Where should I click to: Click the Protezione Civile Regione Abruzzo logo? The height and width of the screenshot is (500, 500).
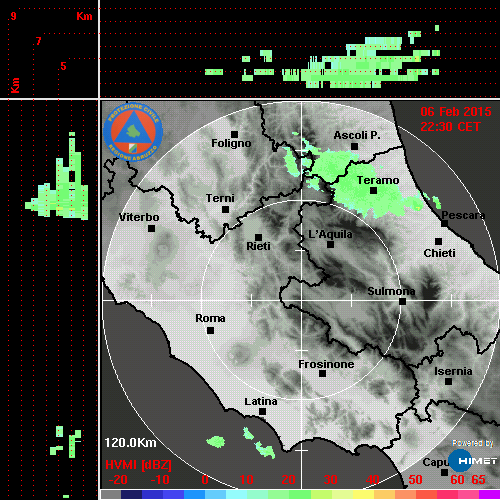[x=133, y=132]
